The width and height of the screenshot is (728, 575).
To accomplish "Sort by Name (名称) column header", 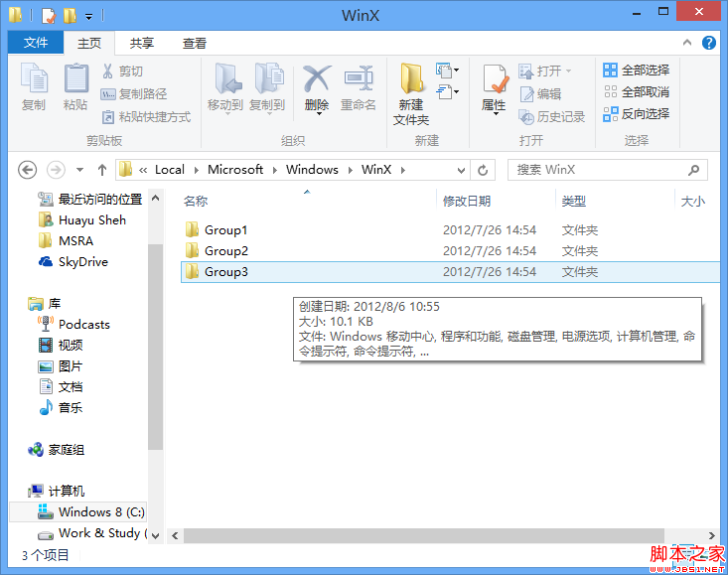I will click(196, 201).
